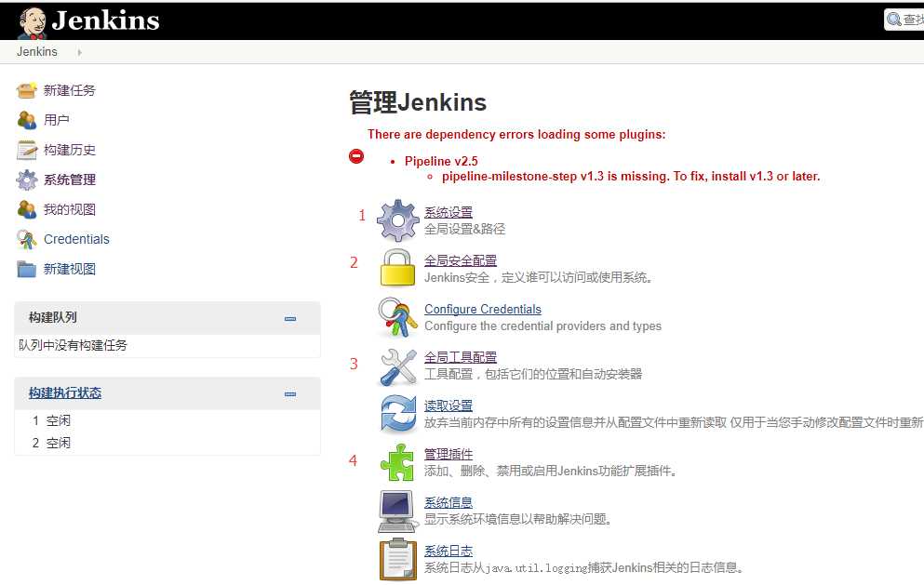Open the 新建视图 sidebar link

70,269
